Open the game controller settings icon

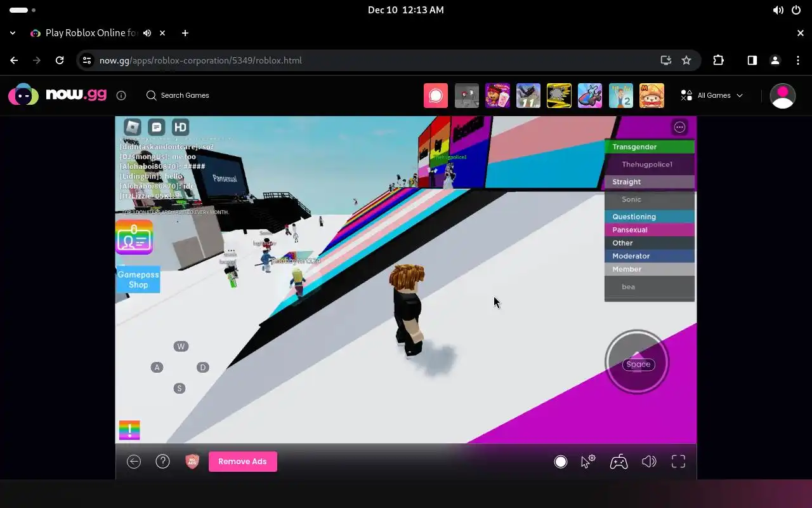tap(619, 462)
